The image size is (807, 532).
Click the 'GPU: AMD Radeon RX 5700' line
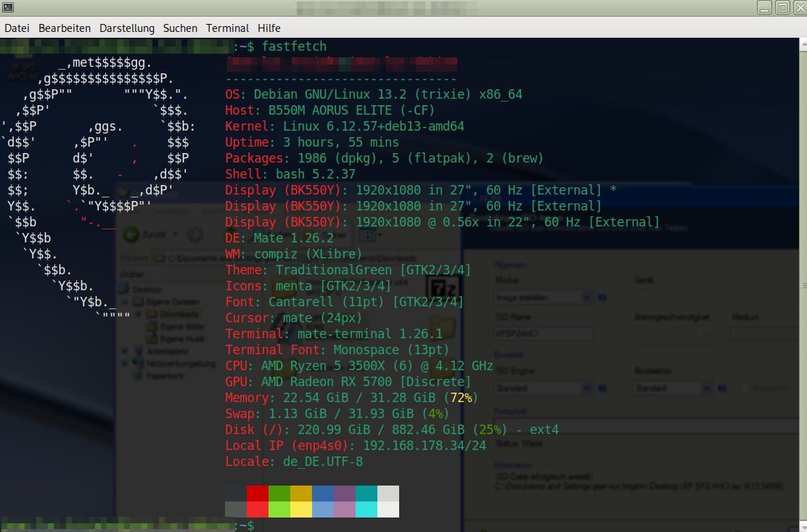[348, 382]
